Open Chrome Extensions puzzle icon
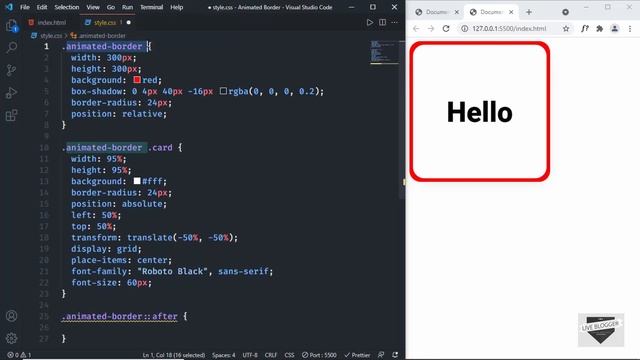This screenshot has height=360, width=640. point(600,29)
